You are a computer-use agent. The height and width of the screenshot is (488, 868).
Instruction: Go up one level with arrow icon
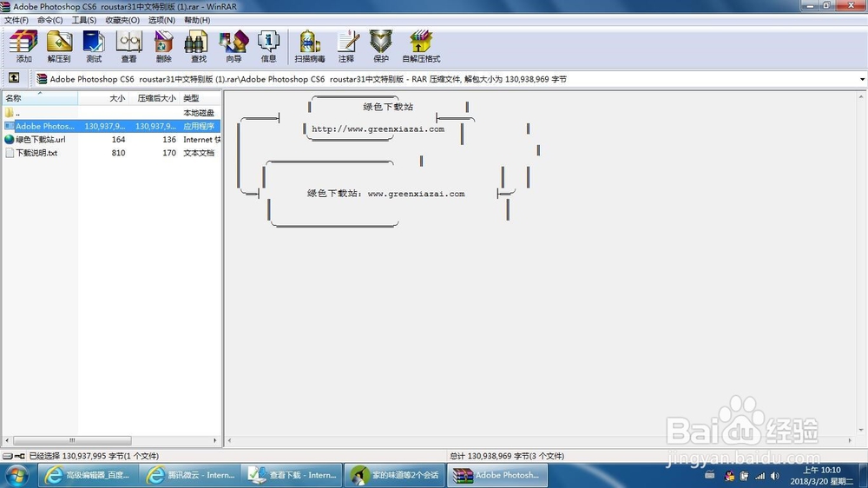(x=14, y=78)
